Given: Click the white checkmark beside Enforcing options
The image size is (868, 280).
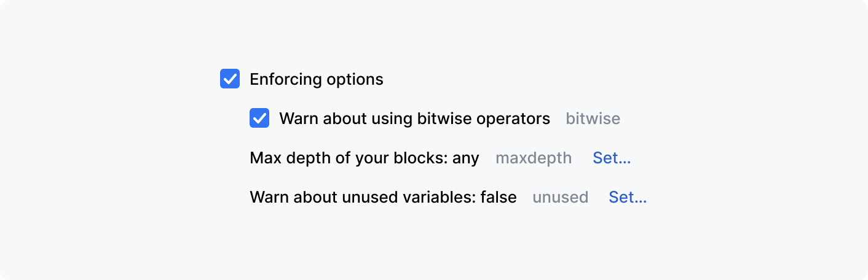Looking at the screenshot, I should (x=230, y=79).
